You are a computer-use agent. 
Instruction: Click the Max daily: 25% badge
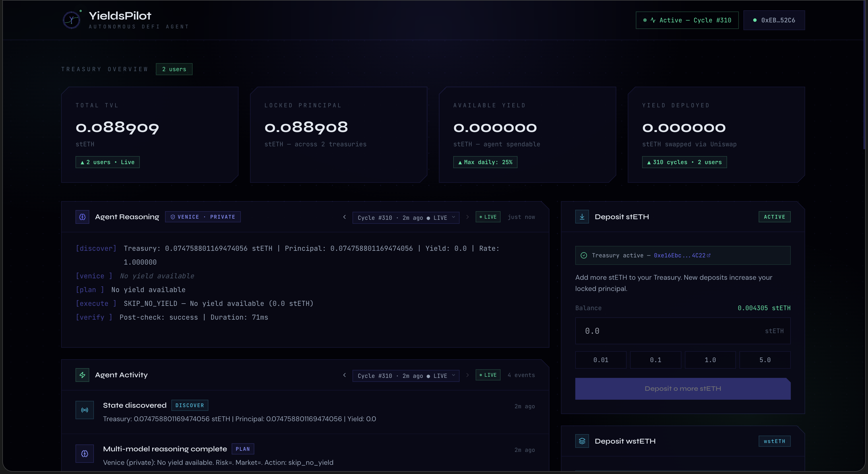tap(485, 162)
